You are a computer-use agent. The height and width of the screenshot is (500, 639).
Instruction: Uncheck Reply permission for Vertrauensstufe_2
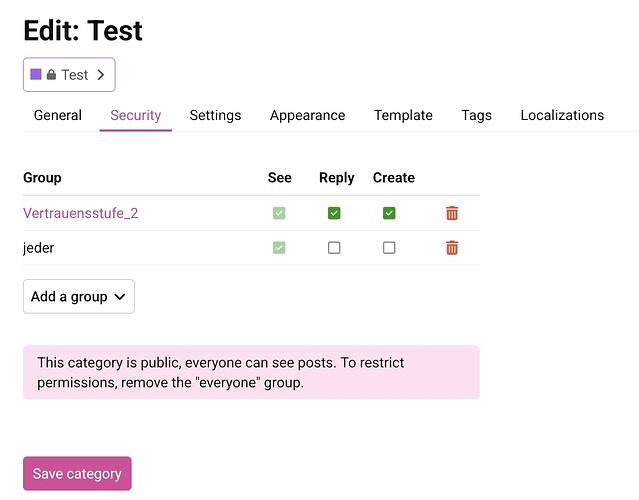[334, 213]
